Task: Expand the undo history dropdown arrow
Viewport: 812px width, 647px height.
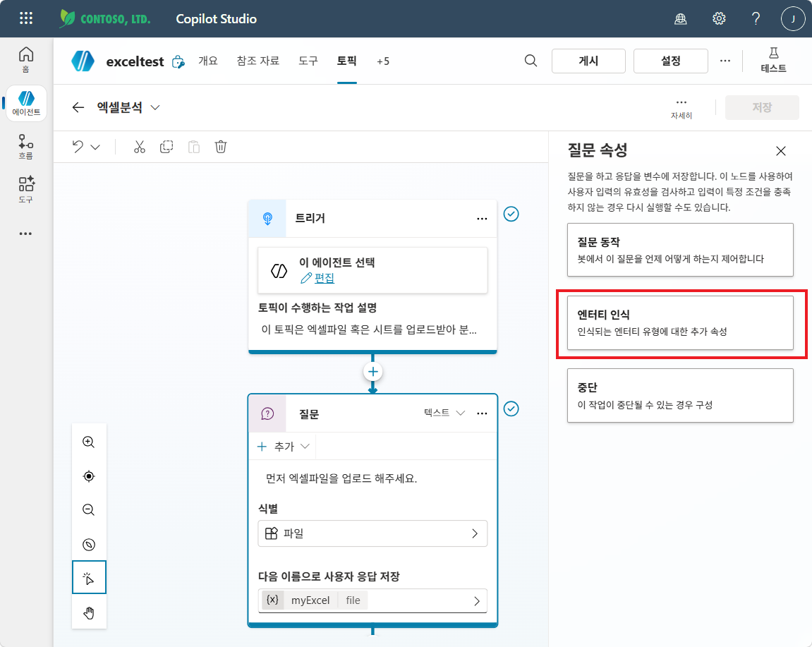Action: point(95,147)
